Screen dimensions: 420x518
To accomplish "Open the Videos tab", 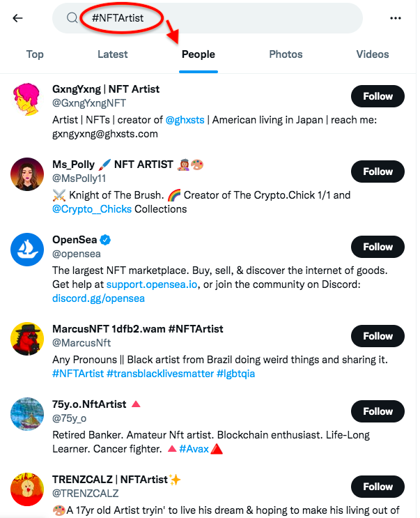I will 373,54.
